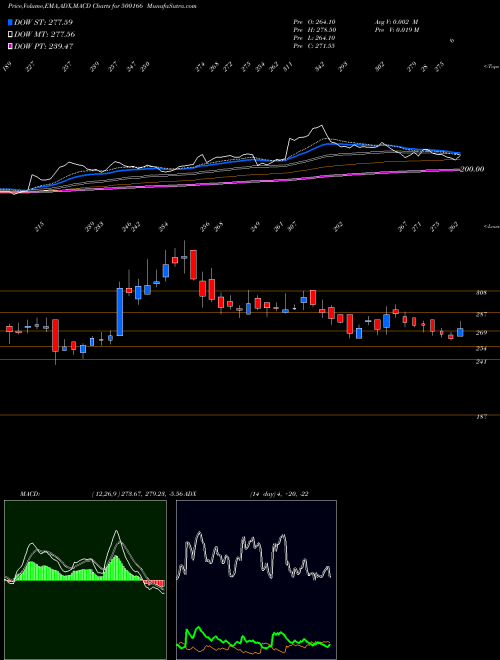Click the last blue candlestick on the right
The height and width of the screenshot is (660, 500).
[x=460, y=332]
